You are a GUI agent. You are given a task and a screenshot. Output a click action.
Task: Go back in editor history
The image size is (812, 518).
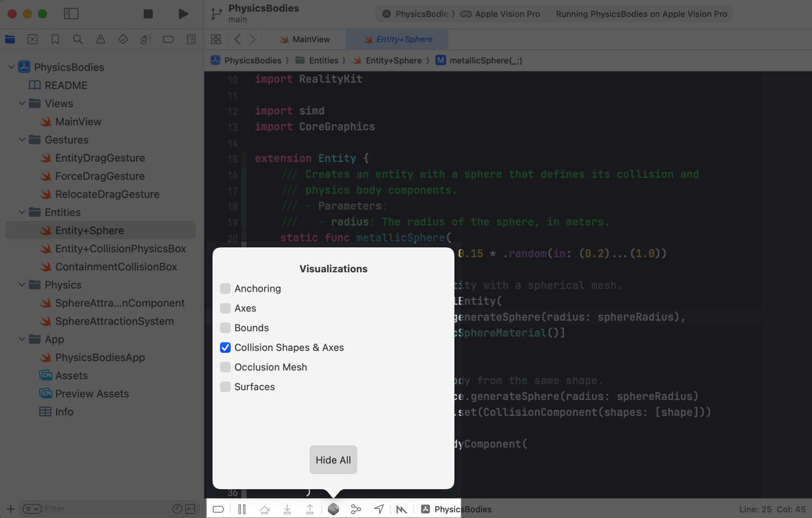(x=238, y=39)
